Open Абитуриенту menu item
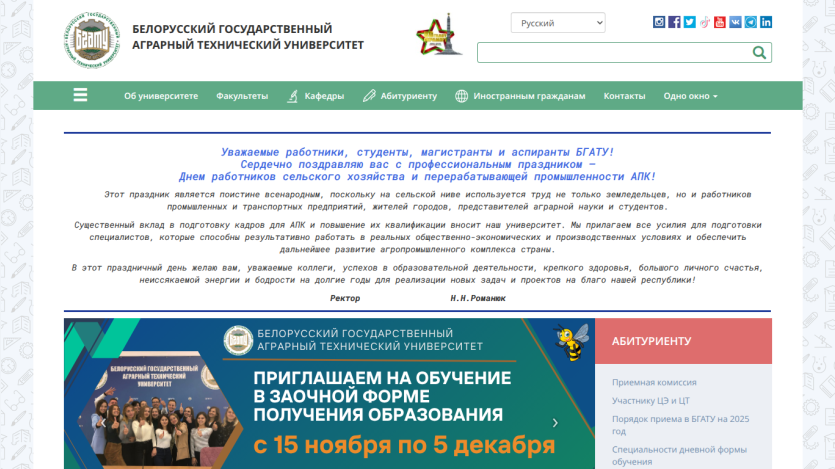 pyautogui.click(x=400, y=96)
